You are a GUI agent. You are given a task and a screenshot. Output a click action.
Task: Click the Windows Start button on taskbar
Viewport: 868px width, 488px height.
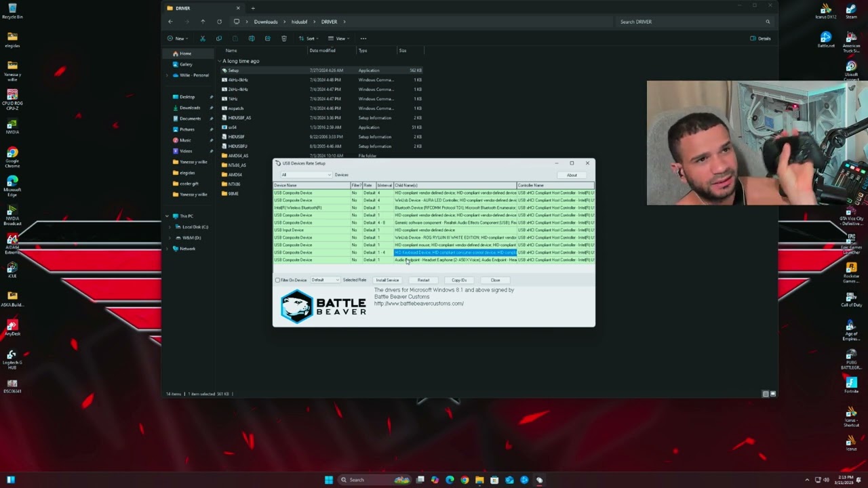pyautogui.click(x=329, y=480)
